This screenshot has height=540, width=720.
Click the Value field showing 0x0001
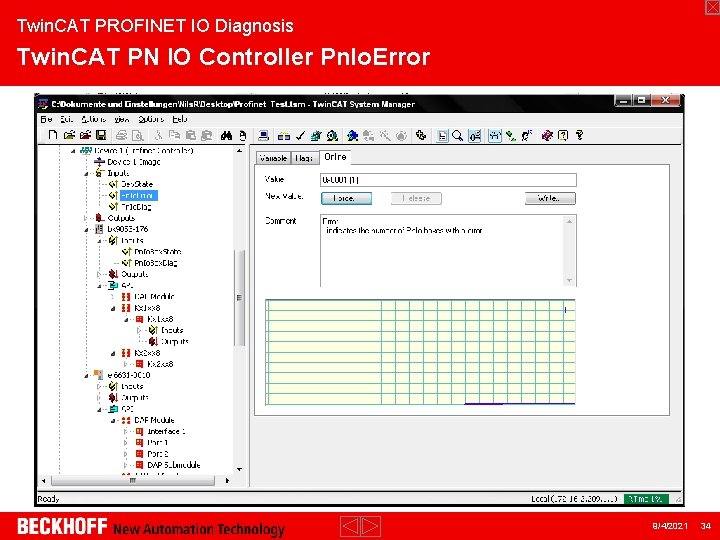pyautogui.click(x=448, y=180)
